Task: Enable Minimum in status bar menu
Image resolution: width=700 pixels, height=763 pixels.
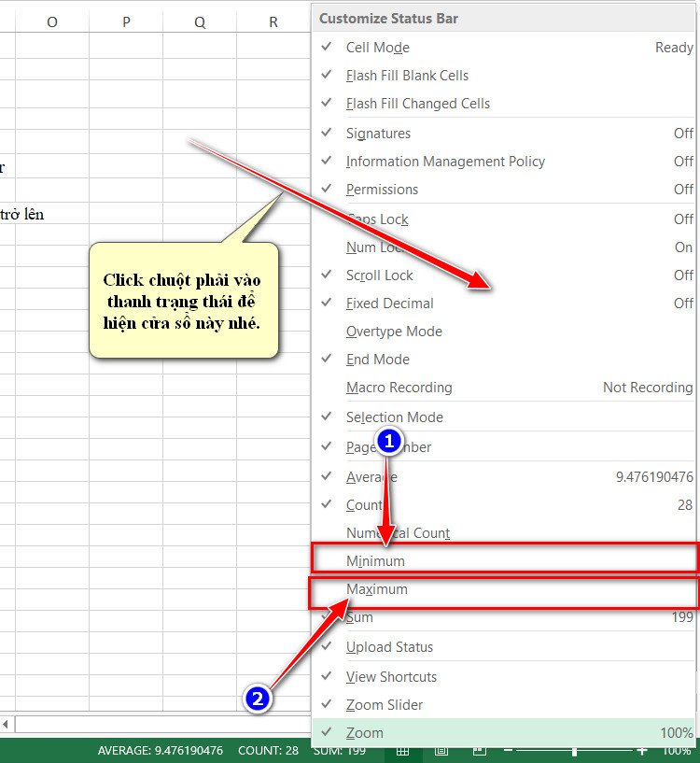Action: 503,560
